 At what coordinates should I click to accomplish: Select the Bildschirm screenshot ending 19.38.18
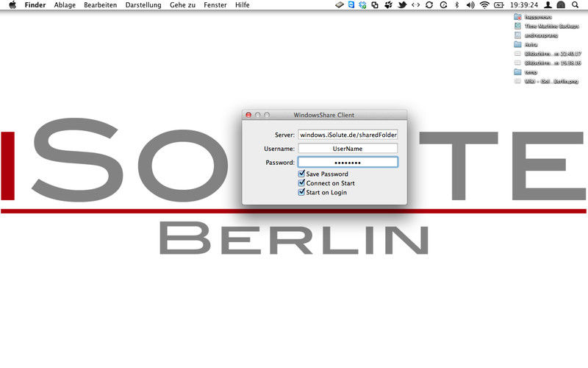tap(548, 63)
